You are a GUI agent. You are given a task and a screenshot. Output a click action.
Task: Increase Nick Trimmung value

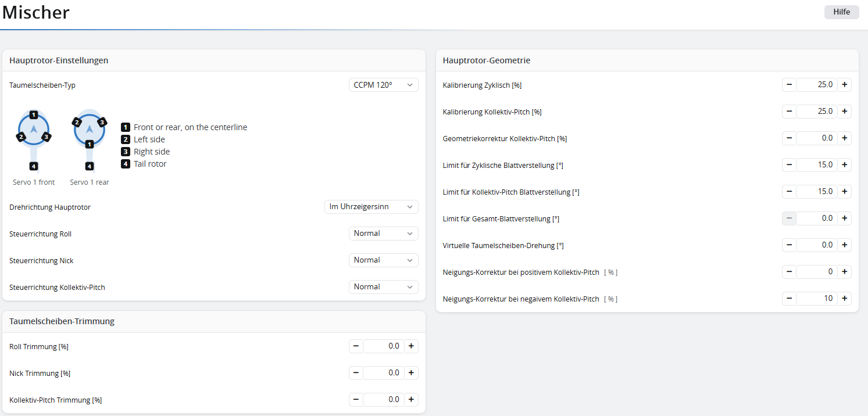(x=411, y=373)
